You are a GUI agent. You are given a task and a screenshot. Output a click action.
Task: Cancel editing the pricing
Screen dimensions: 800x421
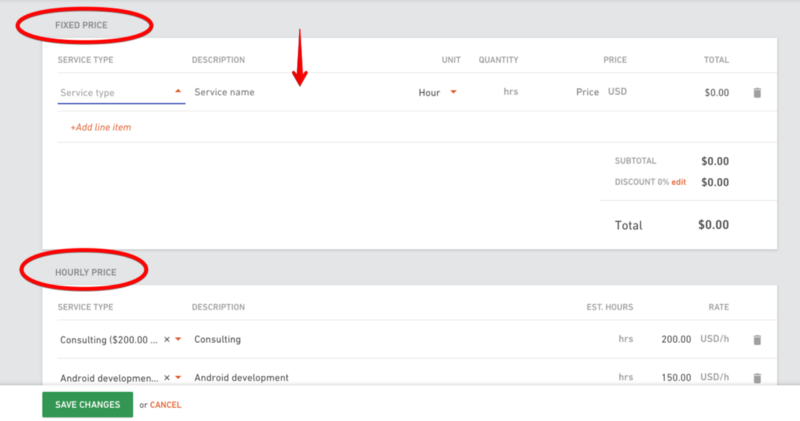click(x=165, y=405)
